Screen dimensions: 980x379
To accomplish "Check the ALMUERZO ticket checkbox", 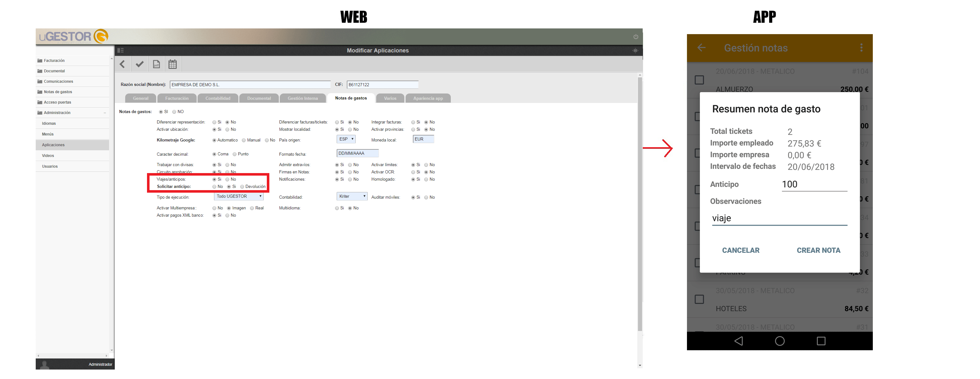I will (699, 80).
